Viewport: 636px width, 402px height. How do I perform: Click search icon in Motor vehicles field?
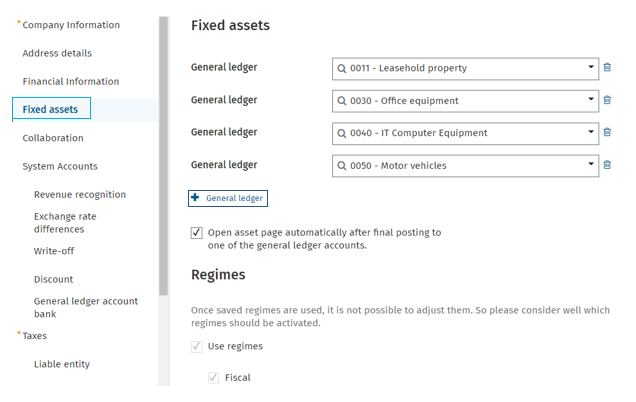point(342,166)
